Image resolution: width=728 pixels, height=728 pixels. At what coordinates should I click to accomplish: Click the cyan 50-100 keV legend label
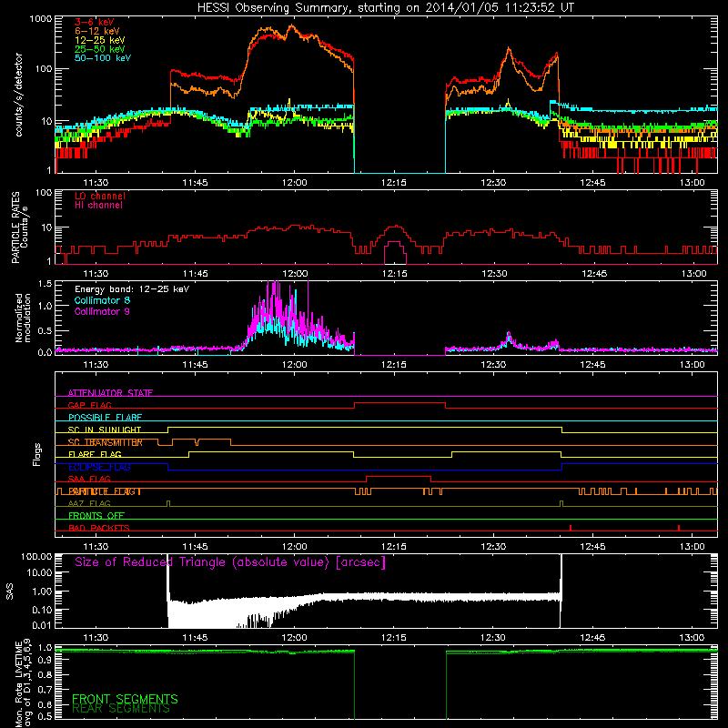(103, 57)
